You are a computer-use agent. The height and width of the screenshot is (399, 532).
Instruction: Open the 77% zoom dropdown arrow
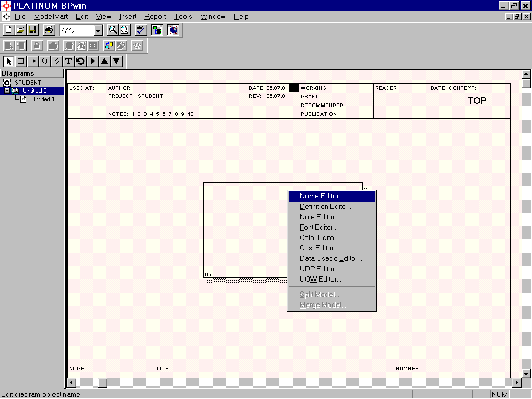[x=98, y=31]
